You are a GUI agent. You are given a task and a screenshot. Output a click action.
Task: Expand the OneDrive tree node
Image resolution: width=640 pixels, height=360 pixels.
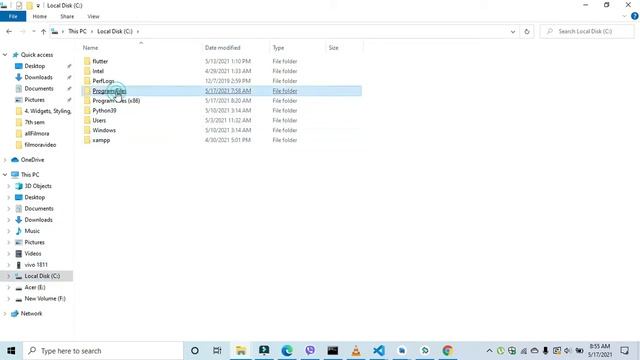[x=5, y=160]
